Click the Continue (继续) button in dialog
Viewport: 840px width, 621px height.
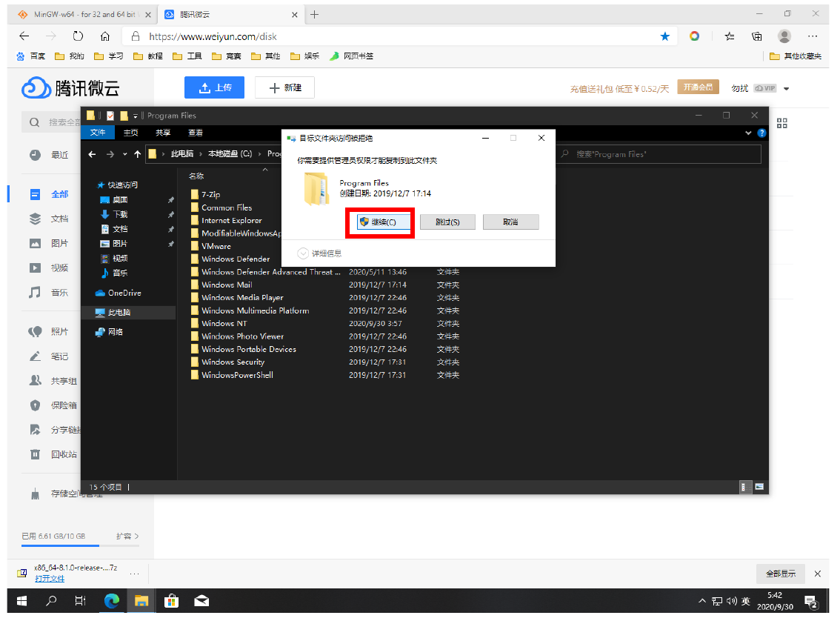coord(382,222)
